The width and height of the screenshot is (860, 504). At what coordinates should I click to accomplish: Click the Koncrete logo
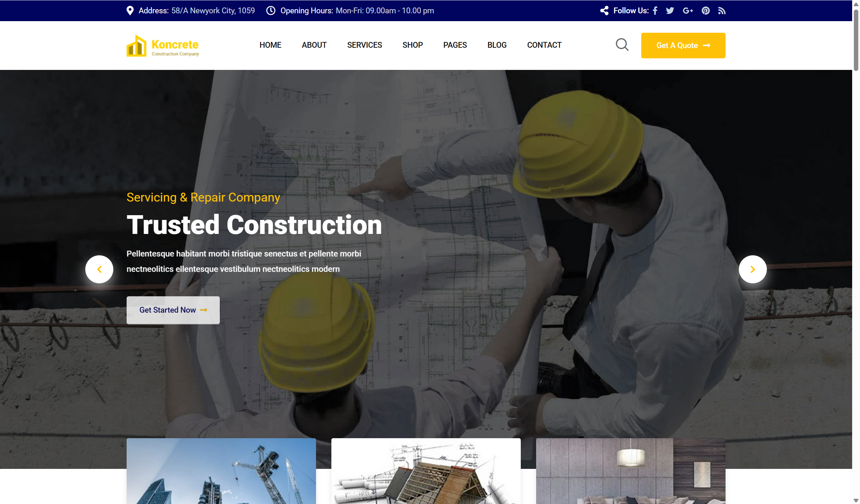pyautogui.click(x=163, y=46)
